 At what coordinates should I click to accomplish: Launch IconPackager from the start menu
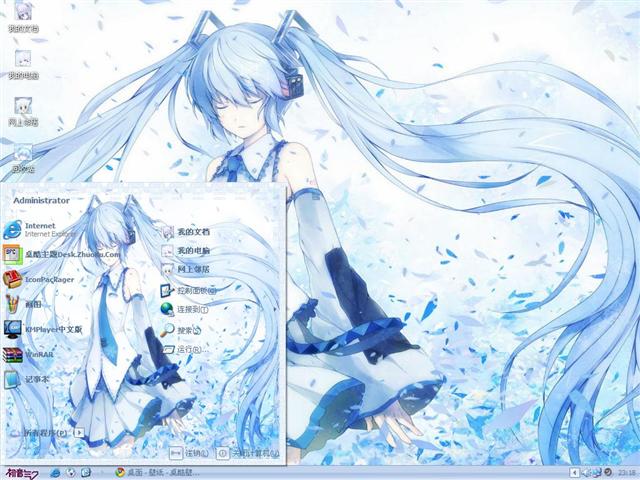[39, 279]
